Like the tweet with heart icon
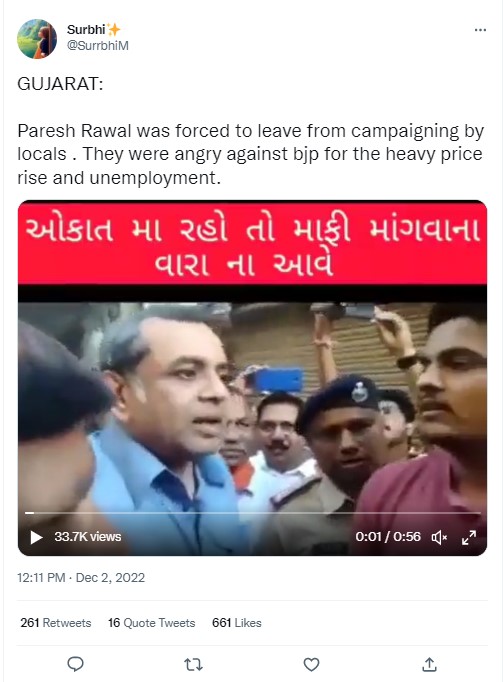This screenshot has width=503, height=682. coord(311,664)
